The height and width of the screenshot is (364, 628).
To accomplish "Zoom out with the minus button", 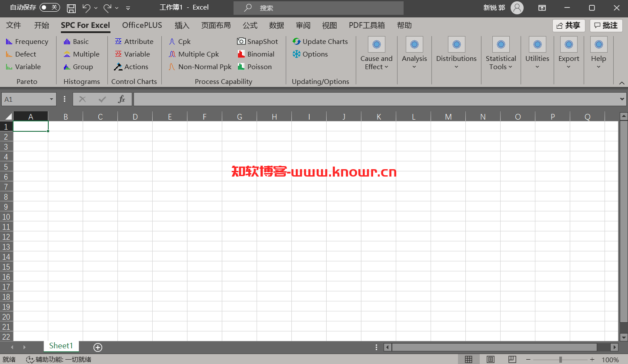I will [x=528, y=359].
